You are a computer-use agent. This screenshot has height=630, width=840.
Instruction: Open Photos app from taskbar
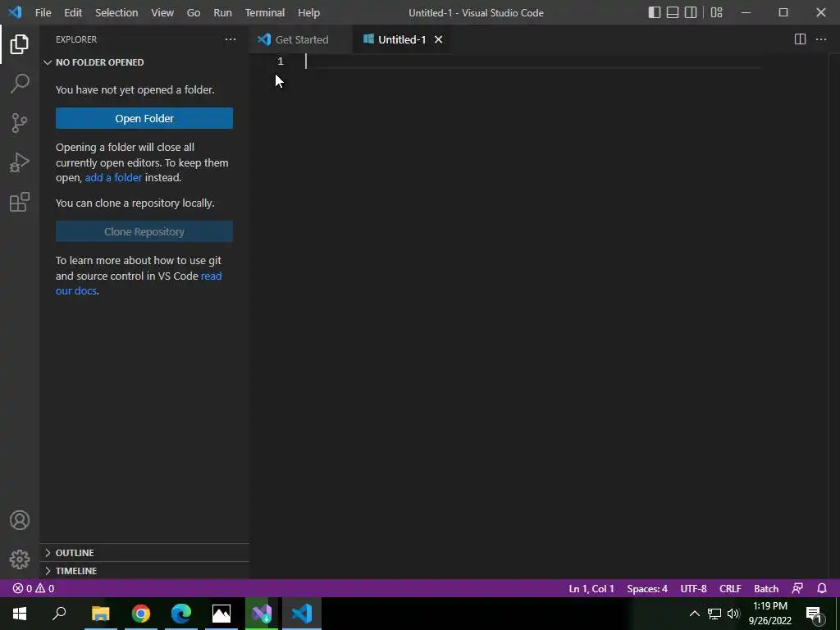click(221, 614)
